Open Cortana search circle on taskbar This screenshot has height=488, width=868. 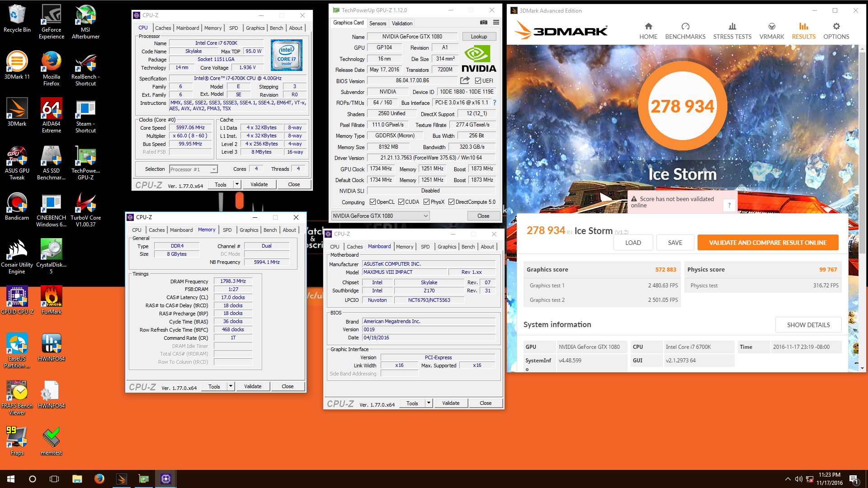33,479
